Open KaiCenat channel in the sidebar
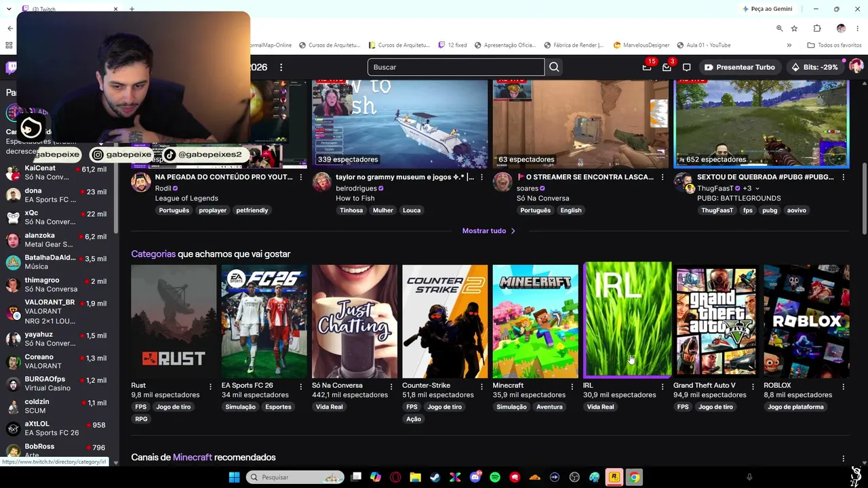This screenshot has height=488, width=868. click(x=60, y=173)
